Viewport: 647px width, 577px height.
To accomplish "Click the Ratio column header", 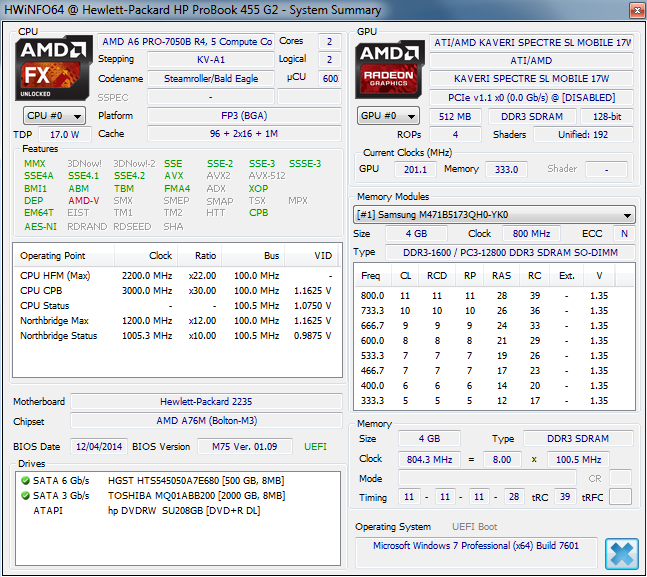I will coord(200,256).
